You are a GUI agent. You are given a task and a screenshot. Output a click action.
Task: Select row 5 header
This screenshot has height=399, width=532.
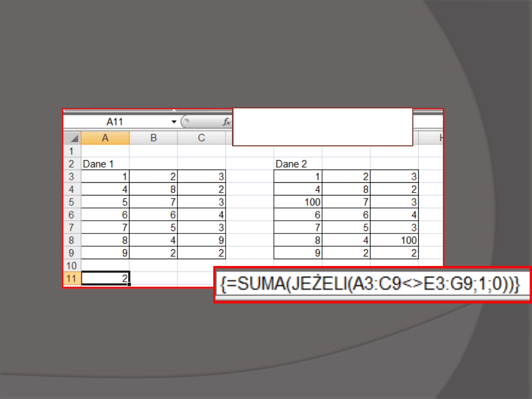click(71, 202)
